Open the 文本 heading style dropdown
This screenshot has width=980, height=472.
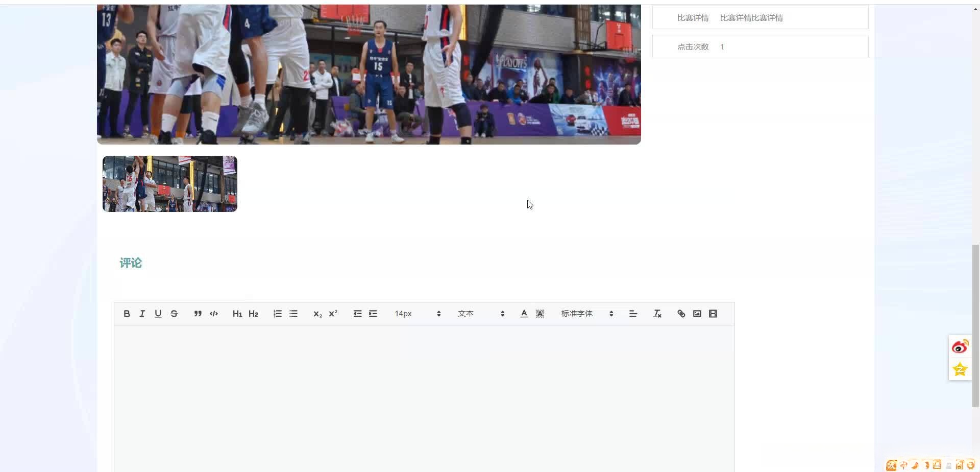481,314
